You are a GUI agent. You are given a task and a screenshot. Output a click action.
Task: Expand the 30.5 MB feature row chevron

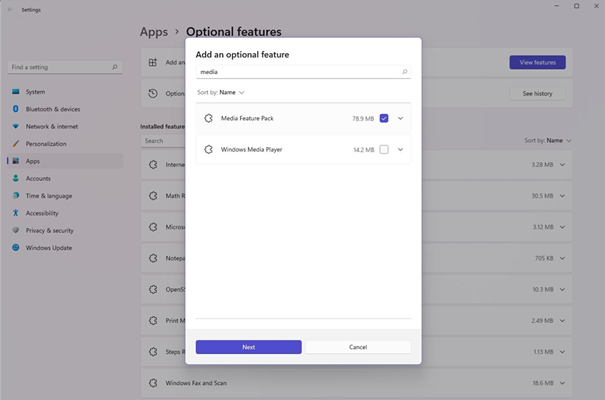coord(562,196)
